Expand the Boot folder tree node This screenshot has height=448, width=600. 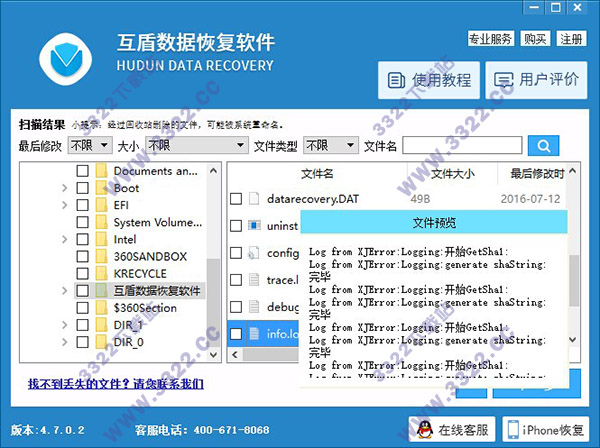click(x=64, y=188)
